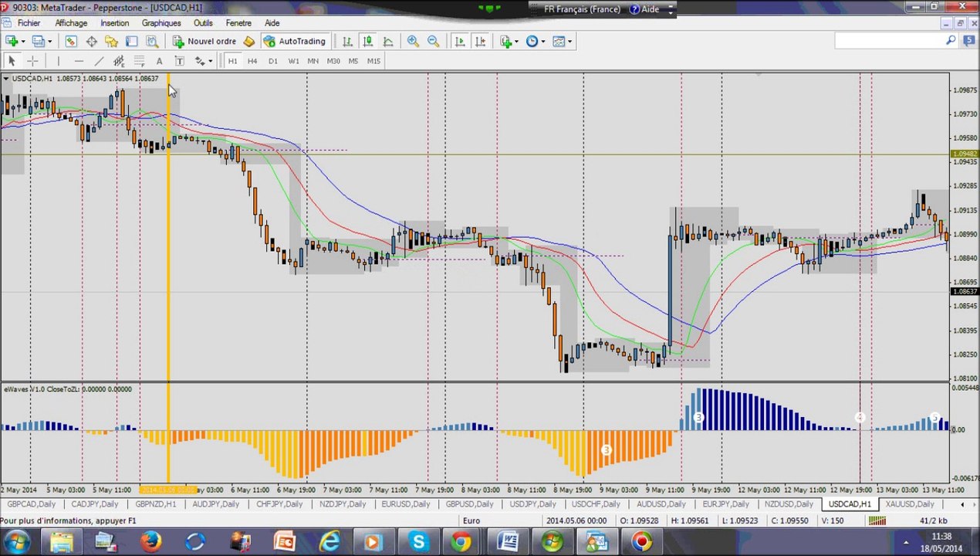Select the cursor arrow tool
Viewport: 980px width, 556px height.
(x=12, y=61)
